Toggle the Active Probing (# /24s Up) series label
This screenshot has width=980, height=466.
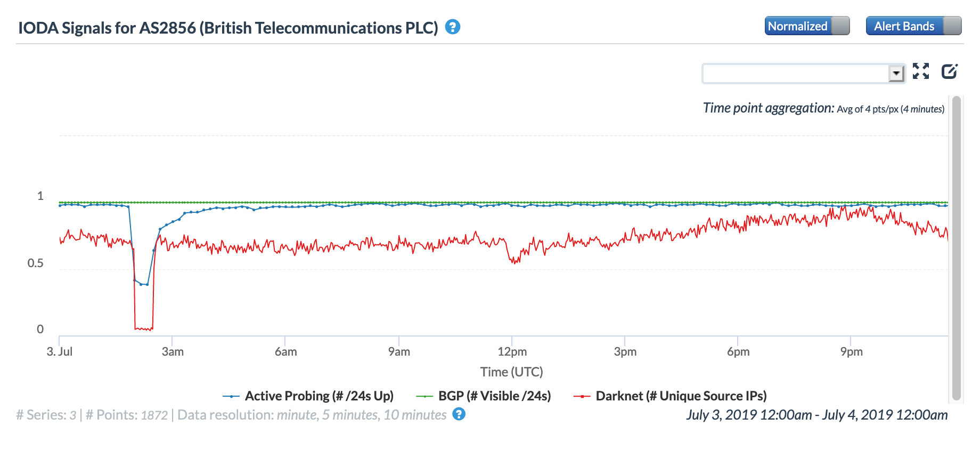[319, 396]
